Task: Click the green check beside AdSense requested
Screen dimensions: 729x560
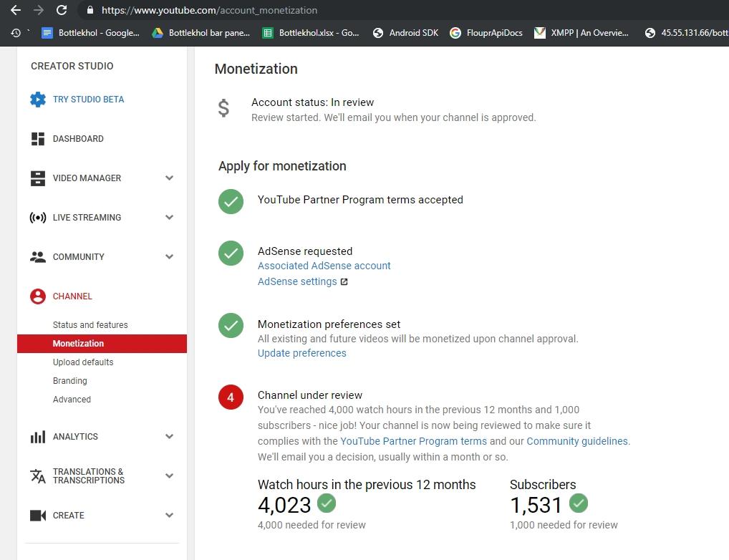Action: click(x=231, y=253)
